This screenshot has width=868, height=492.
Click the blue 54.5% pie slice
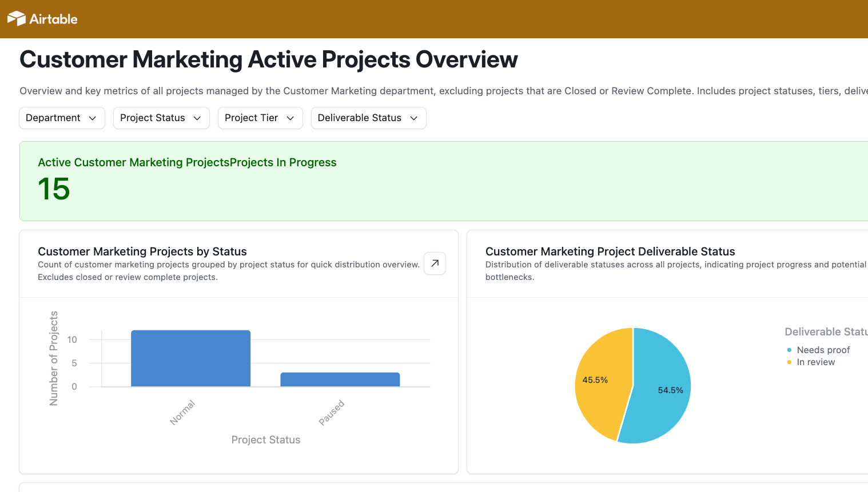tap(663, 389)
